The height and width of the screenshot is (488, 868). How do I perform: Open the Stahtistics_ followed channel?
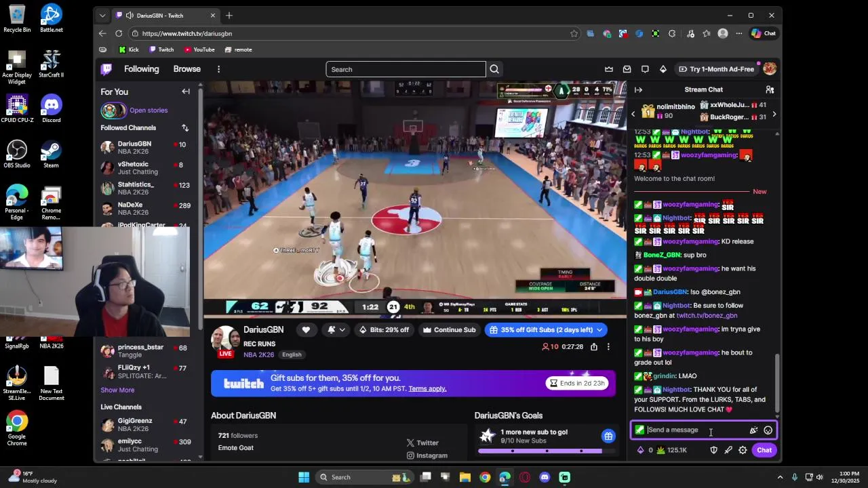pos(146,188)
